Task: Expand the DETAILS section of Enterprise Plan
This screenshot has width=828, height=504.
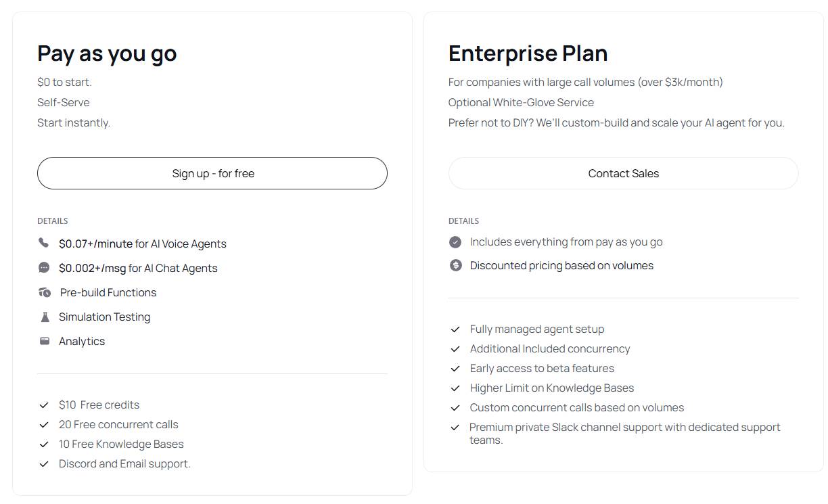Action: coord(463,221)
